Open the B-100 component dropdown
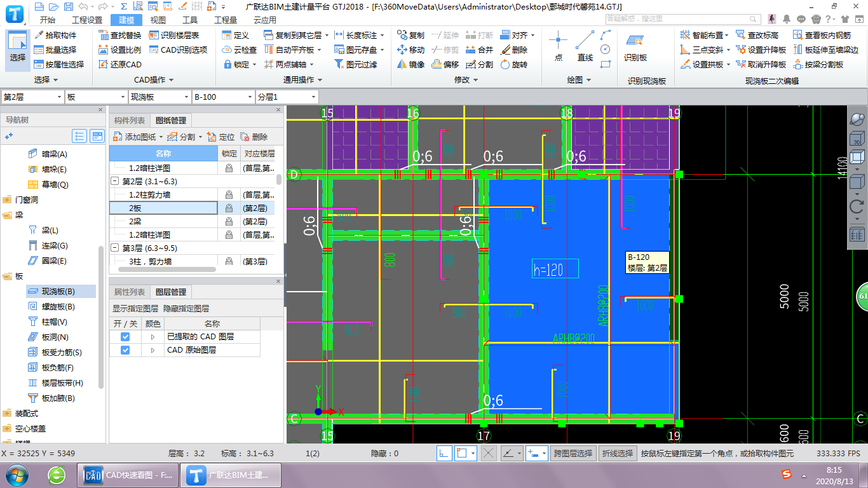The image size is (868, 488). click(x=250, y=97)
